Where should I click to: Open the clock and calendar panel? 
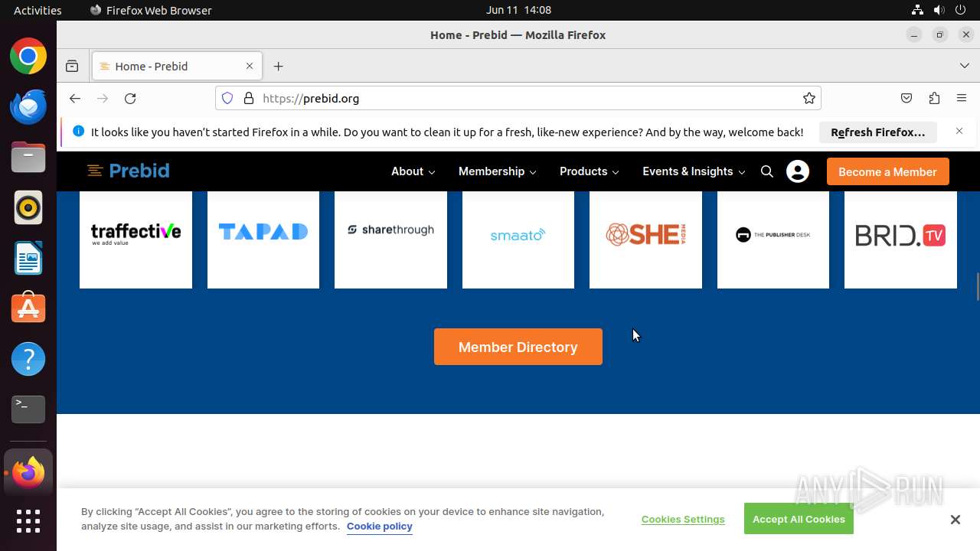(x=518, y=10)
